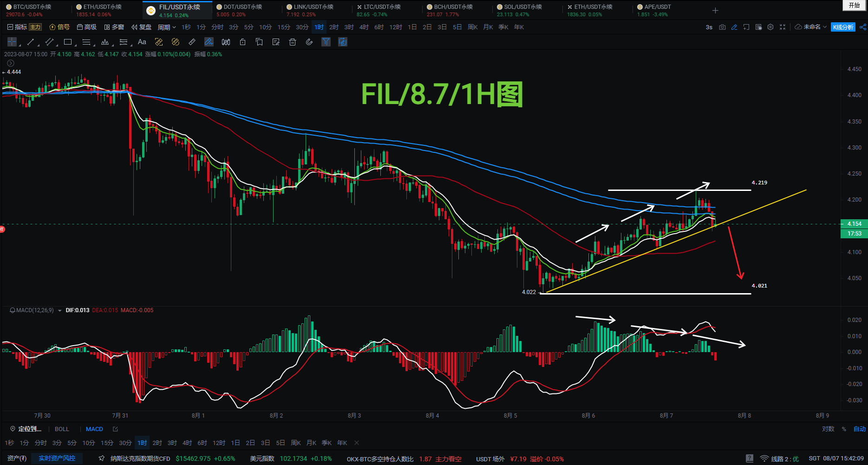868x465 pixels.
Task: Select the 4时 timeframe in the toolbar under the symbol tabs
Action: coord(364,27)
